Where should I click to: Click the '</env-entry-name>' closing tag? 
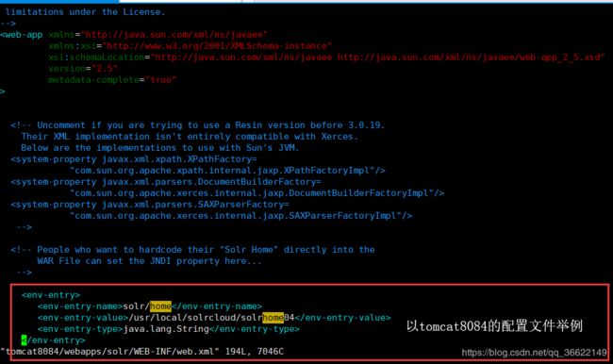217,306
